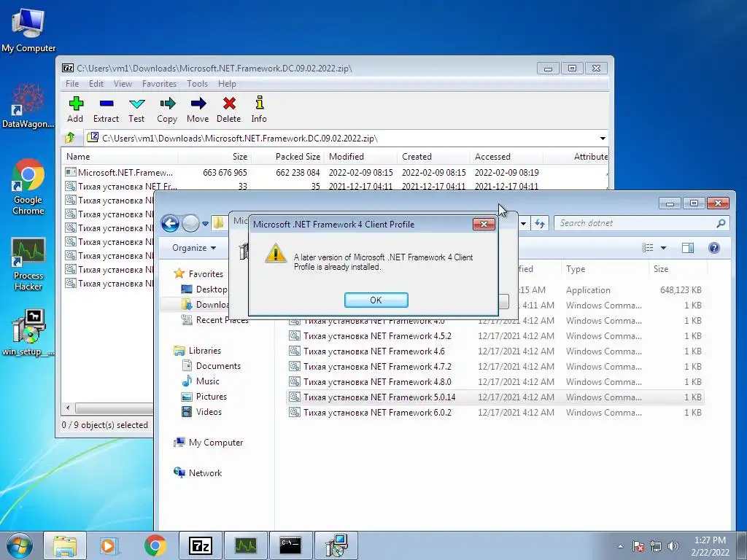Click the Back button in Explorer

[x=170, y=223]
